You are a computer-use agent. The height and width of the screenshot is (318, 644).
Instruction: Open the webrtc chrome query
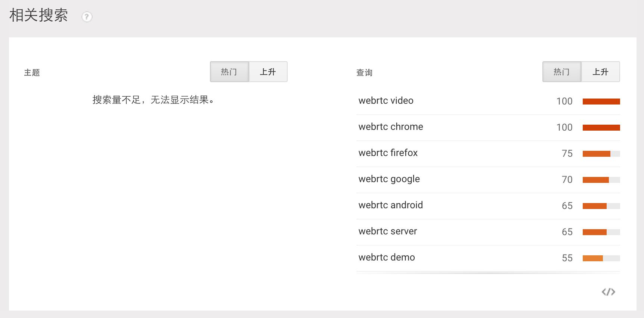click(x=391, y=127)
